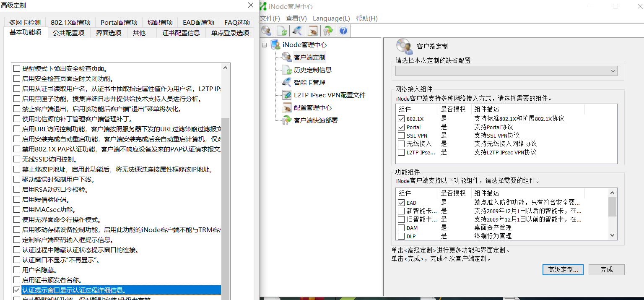Click the 功能组件 list scroll-down arrow
Screen dimensions: 644x300
[613, 236]
